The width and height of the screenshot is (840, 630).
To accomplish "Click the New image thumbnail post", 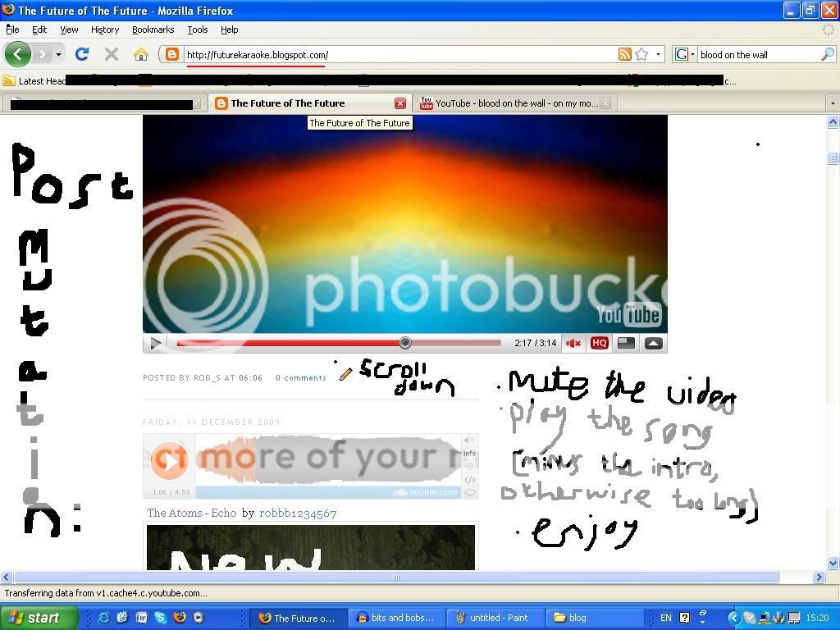I will tap(311, 547).
